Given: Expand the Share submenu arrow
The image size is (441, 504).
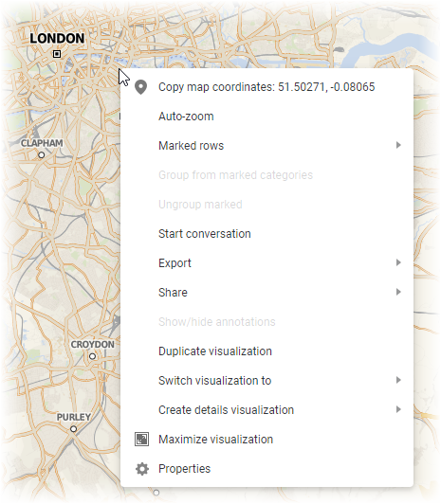Looking at the screenshot, I should [x=398, y=292].
